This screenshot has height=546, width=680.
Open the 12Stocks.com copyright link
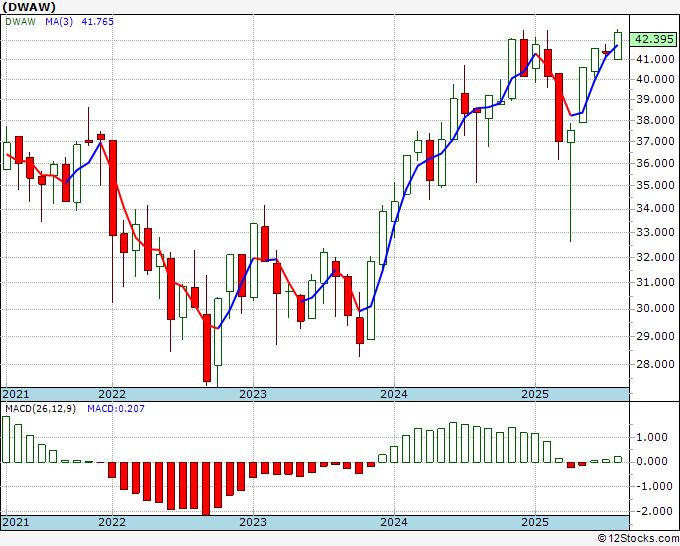click(x=638, y=539)
